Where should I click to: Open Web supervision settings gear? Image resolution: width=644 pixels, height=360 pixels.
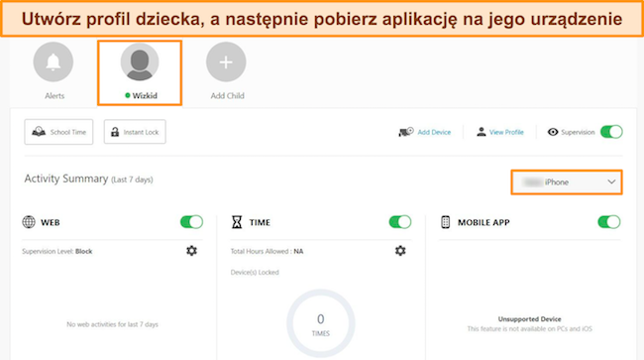coord(191,251)
